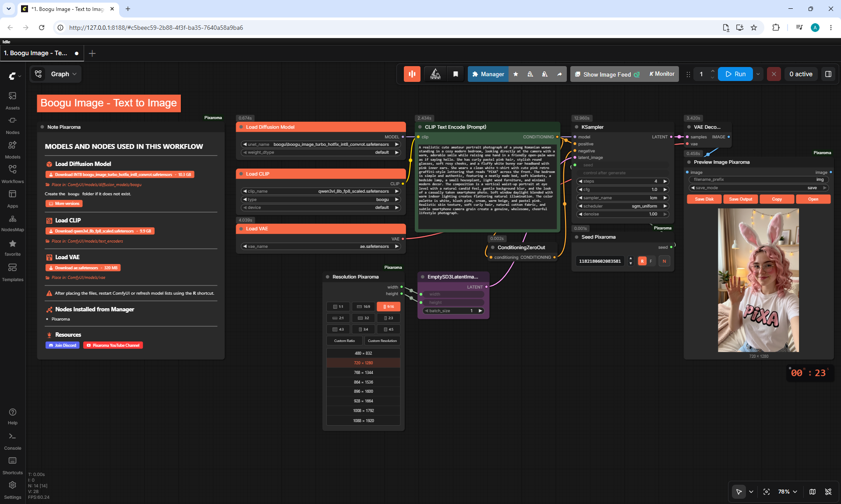
Task: Click the generated bunny-ears portrait preview
Action: coord(758,280)
